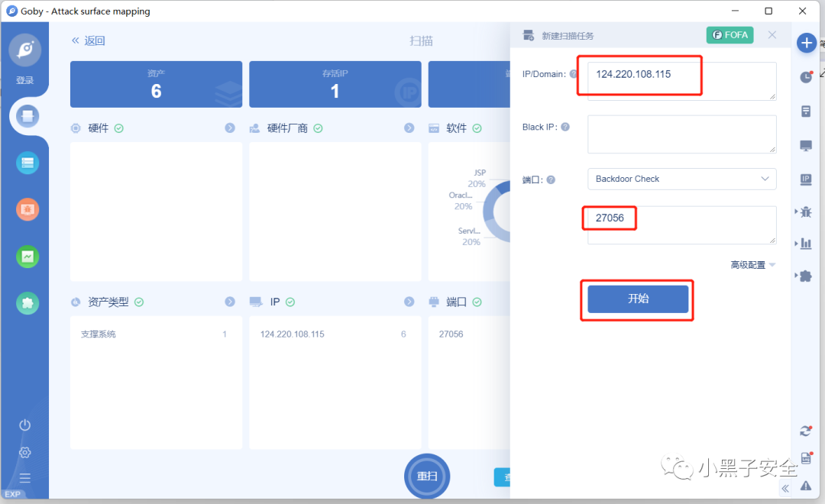Expand 高级配置 advanced settings
Screen dimensions: 825x504
752,265
